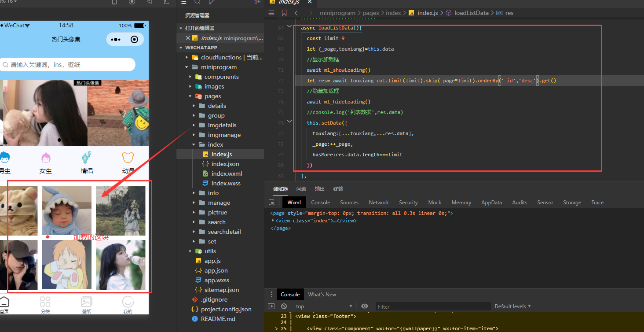The image size is (644, 332).
Task: Open README.md in the file tree
Action: (x=218, y=319)
